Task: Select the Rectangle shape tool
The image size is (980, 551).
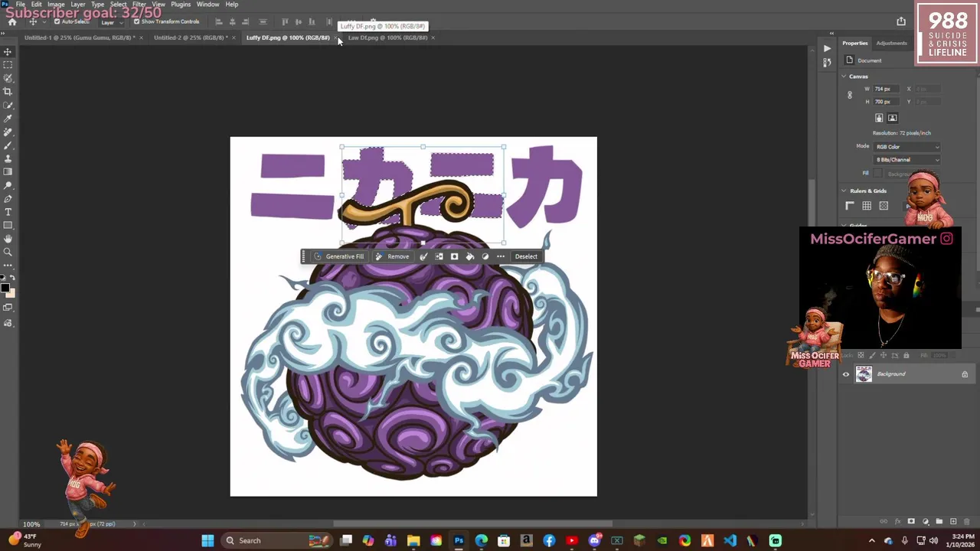Action: tap(8, 226)
